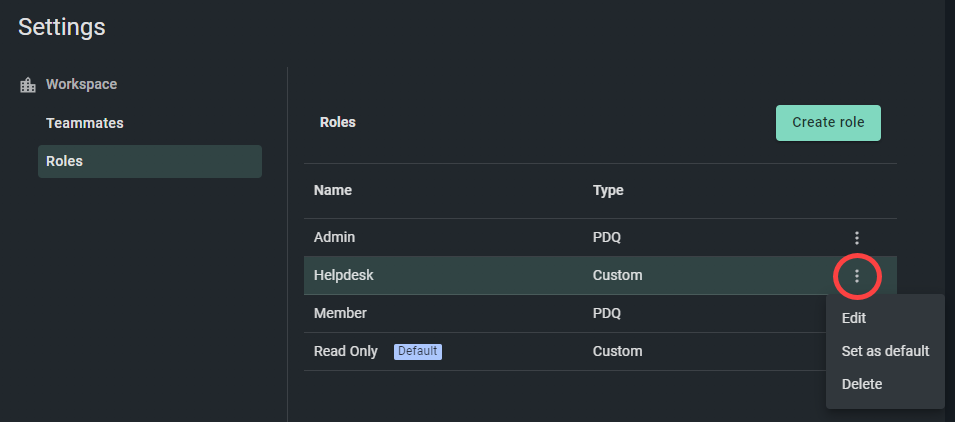The width and height of the screenshot is (955, 422).
Task: Select Delete from the role menu
Action: 861,384
